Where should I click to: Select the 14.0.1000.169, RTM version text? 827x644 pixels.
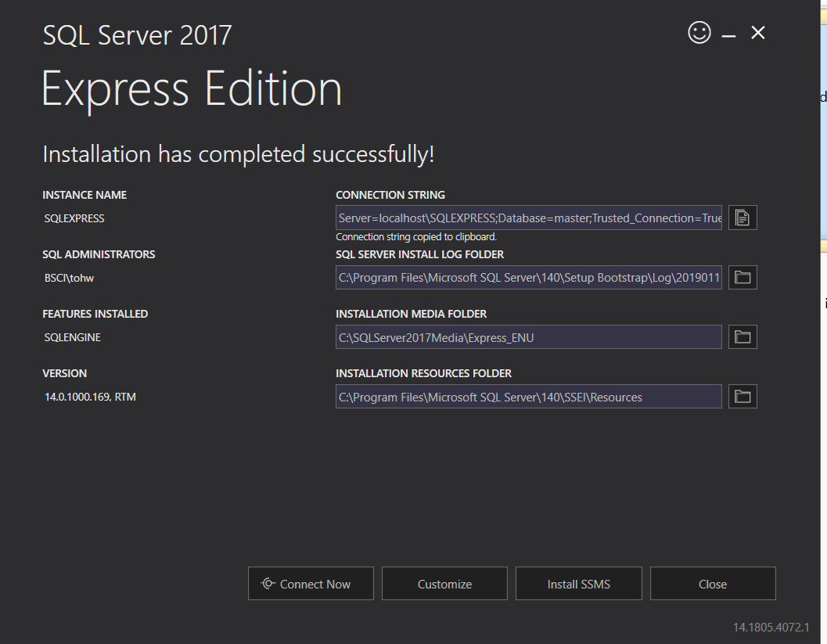[90, 397]
